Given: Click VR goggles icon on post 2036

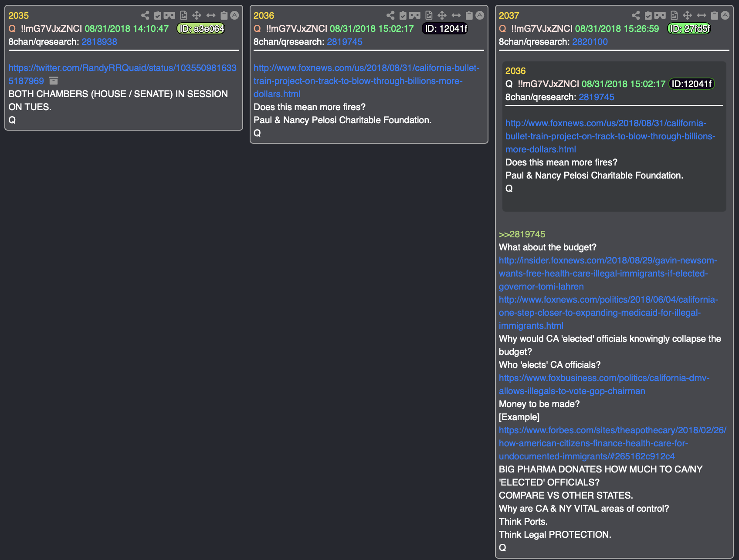Looking at the screenshot, I should point(415,16).
